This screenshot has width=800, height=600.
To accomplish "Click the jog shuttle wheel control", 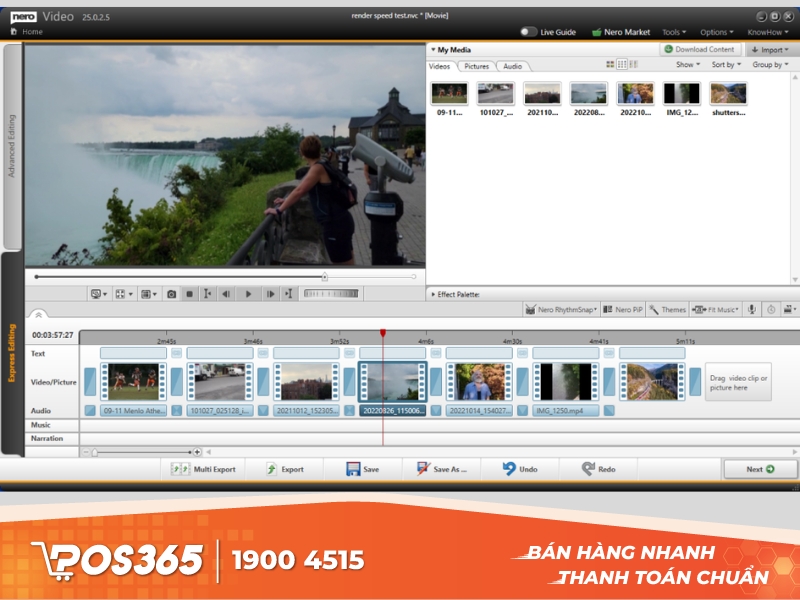I will coord(331,293).
